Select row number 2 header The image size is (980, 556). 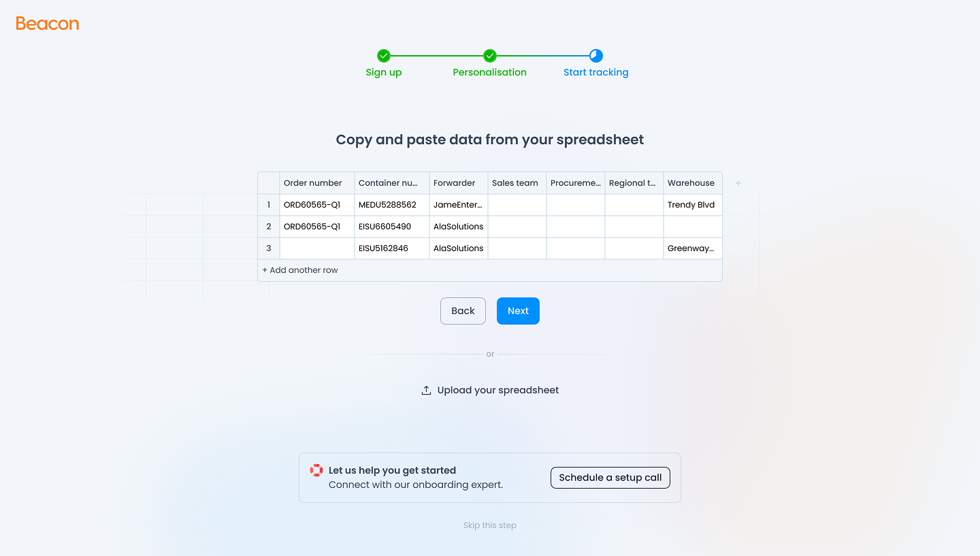pyautogui.click(x=269, y=227)
